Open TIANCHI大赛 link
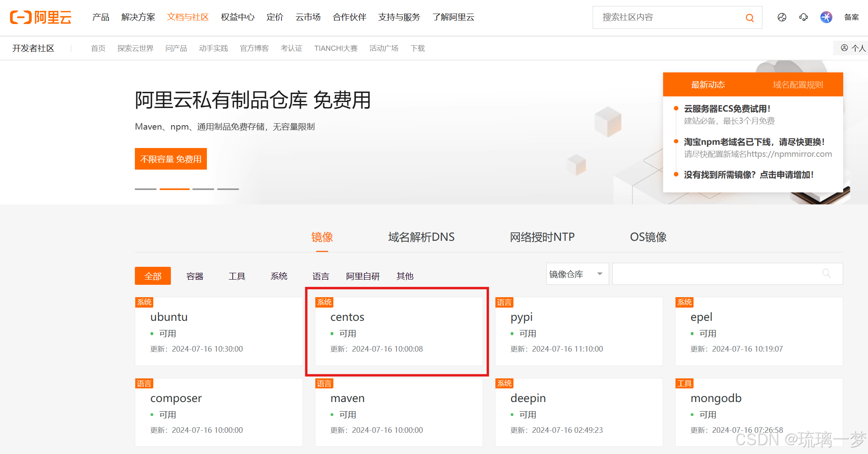868x454 pixels. tap(336, 48)
